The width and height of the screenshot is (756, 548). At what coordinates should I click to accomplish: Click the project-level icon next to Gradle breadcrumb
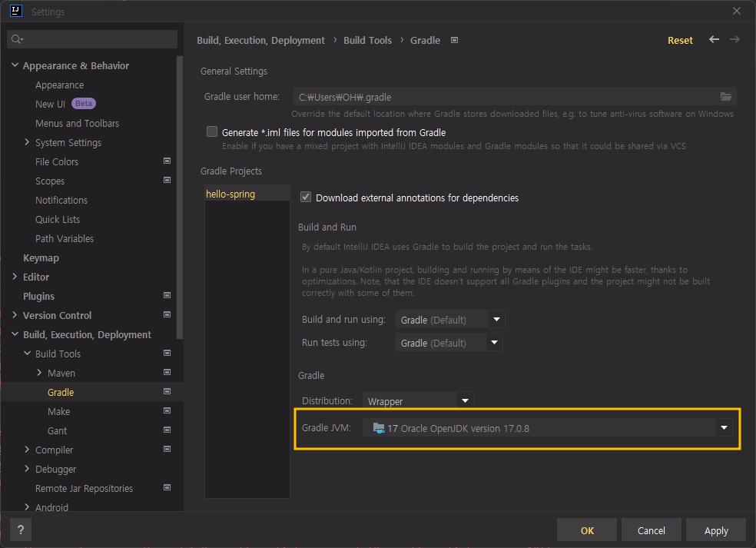click(454, 40)
